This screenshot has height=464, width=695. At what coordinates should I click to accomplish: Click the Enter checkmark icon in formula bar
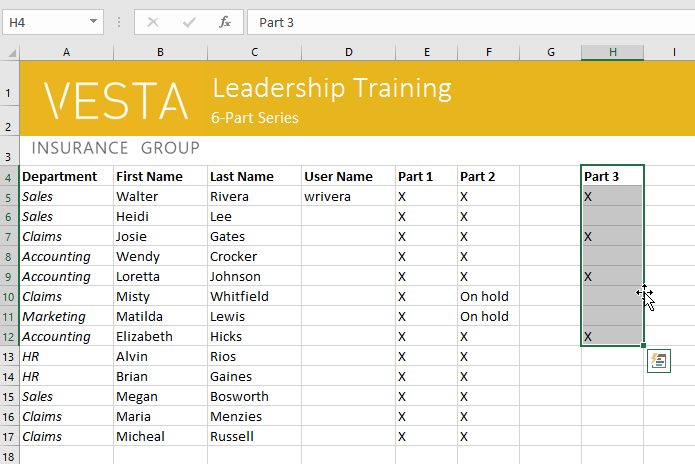coord(189,22)
